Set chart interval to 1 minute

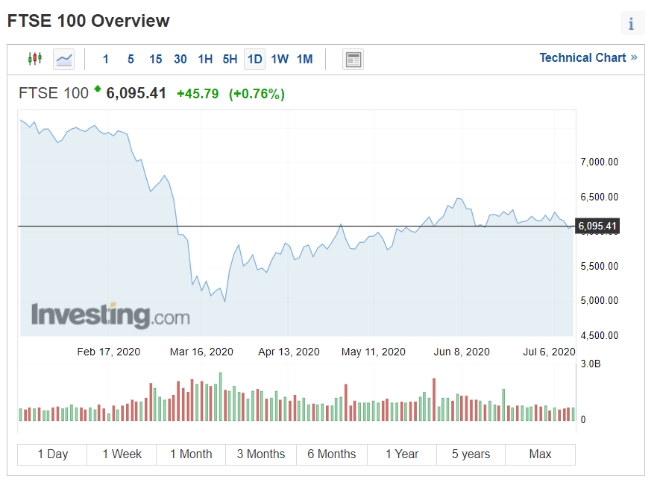(106, 59)
